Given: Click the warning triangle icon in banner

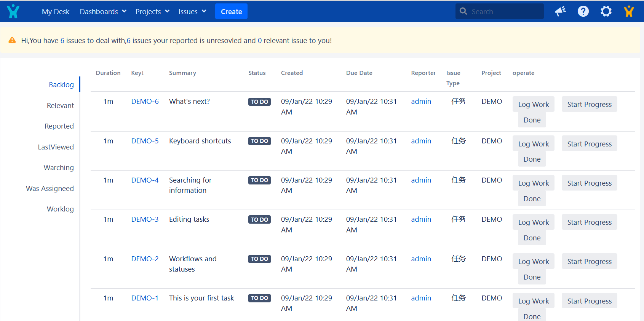Looking at the screenshot, I should click(12, 40).
